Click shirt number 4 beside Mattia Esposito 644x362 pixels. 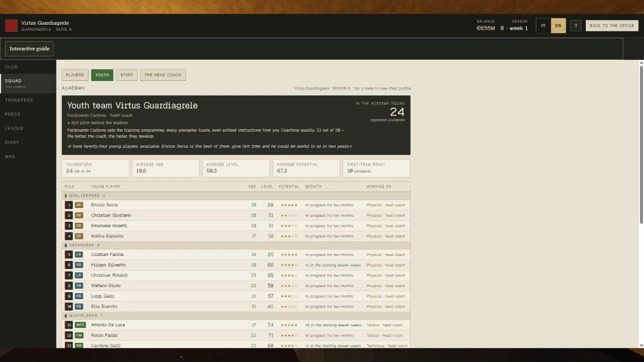69,236
